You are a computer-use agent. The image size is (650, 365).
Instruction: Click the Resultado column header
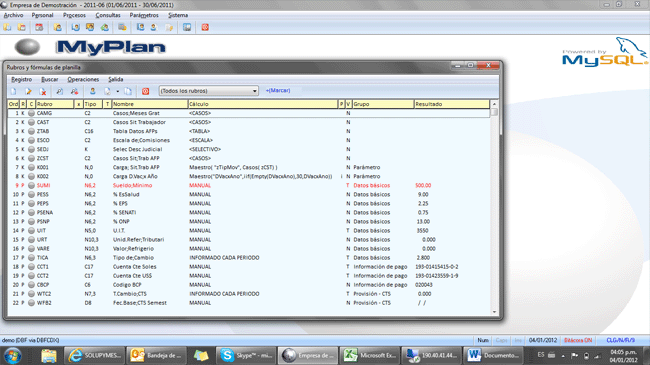[452, 104]
